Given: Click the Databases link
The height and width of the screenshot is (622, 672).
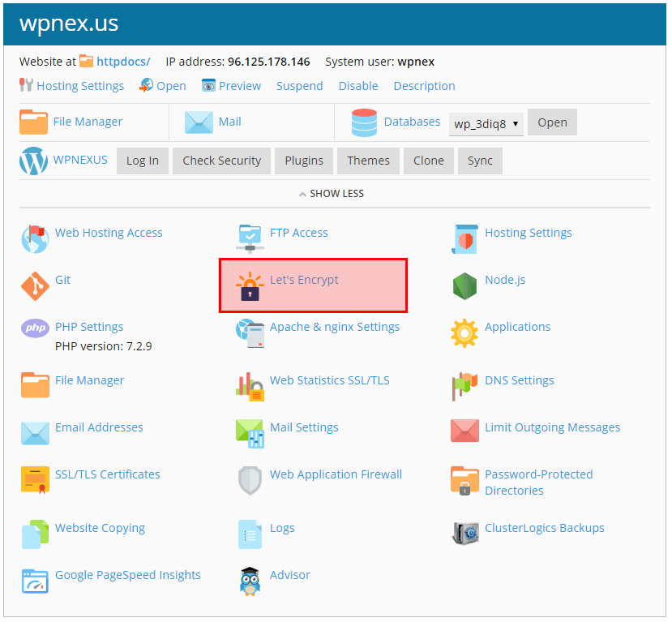Looking at the screenshot, I should [413, 122].
